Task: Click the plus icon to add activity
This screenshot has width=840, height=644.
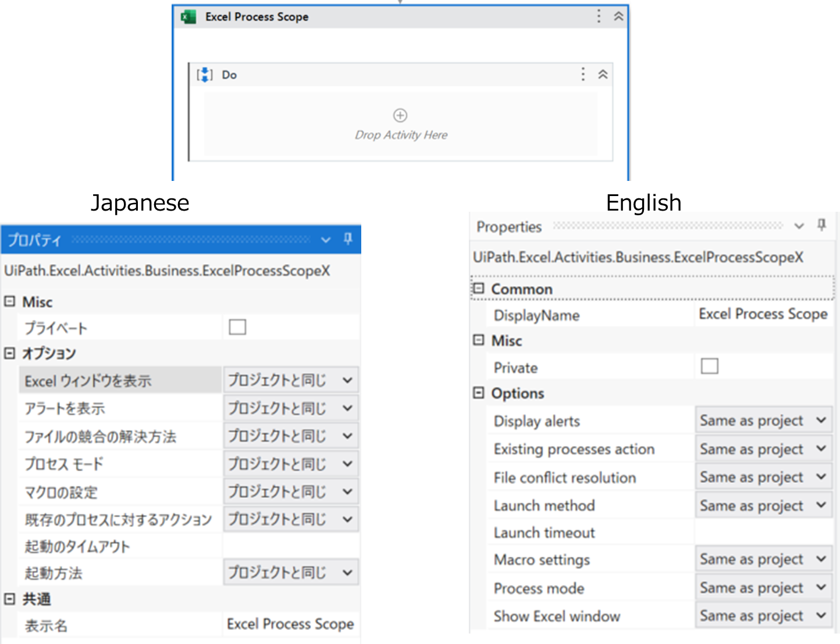Action: click(x=400, y=115)
